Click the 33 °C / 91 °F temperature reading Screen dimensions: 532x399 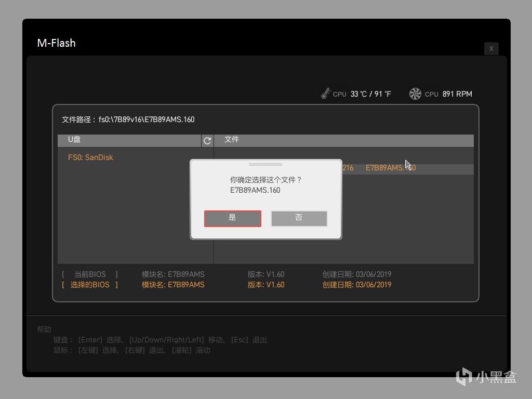coord(370,94)
